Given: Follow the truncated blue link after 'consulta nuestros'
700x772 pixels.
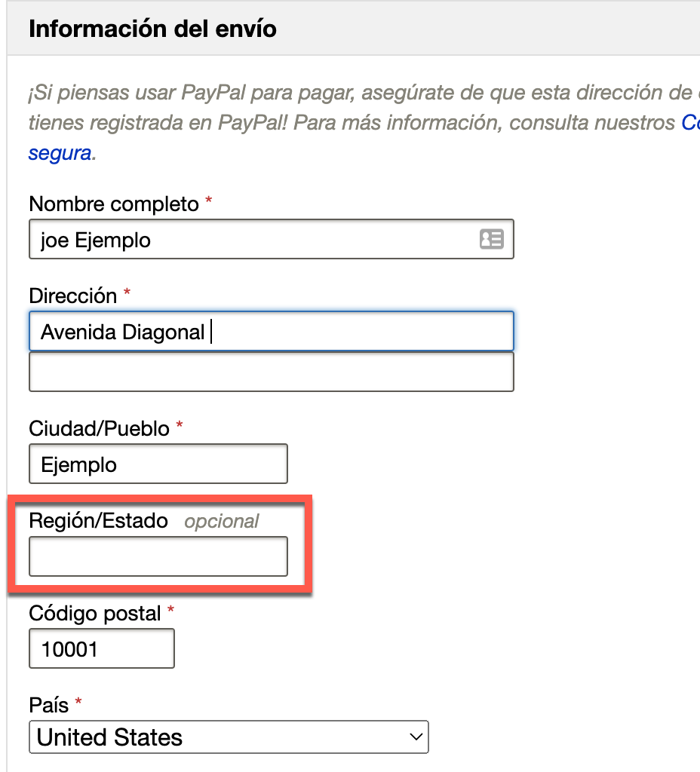Looking at the screenshot, I should coord(691,123).
